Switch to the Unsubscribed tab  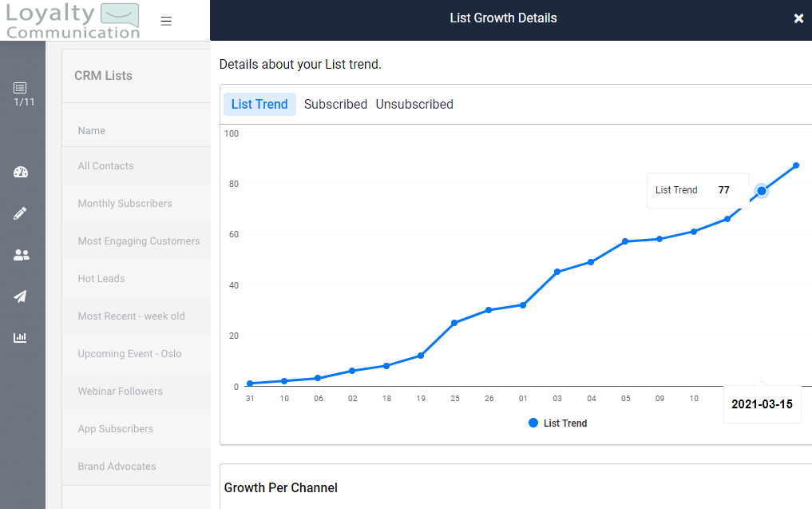414,104
